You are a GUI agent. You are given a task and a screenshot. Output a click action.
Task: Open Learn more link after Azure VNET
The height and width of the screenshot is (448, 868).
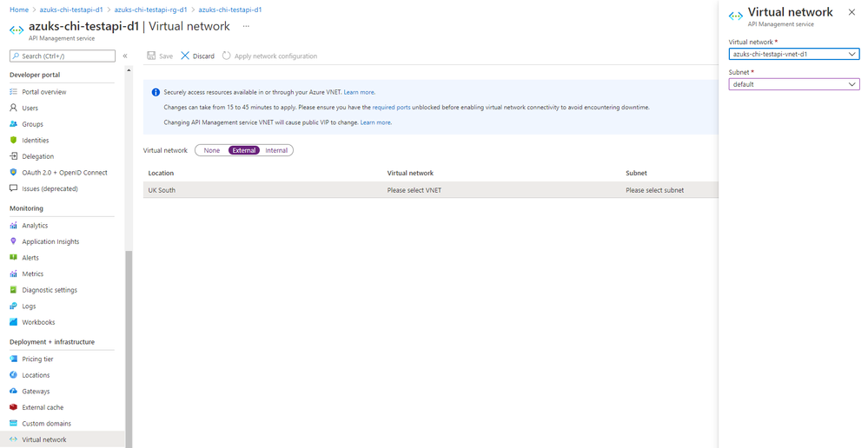coord(359,92)
